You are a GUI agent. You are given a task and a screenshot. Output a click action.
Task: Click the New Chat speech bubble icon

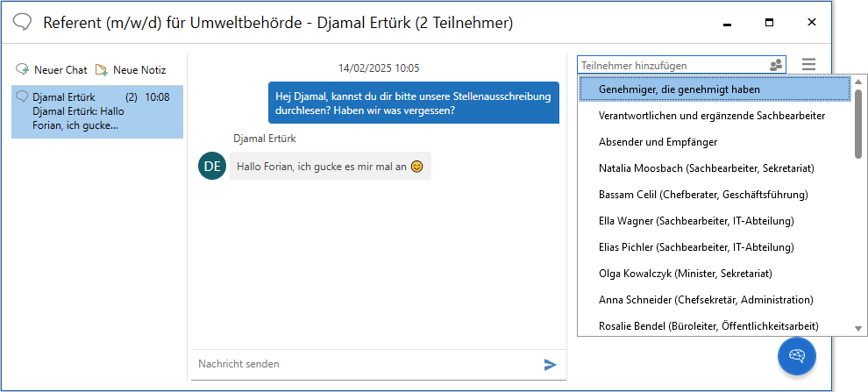click(x=23, y=69)
